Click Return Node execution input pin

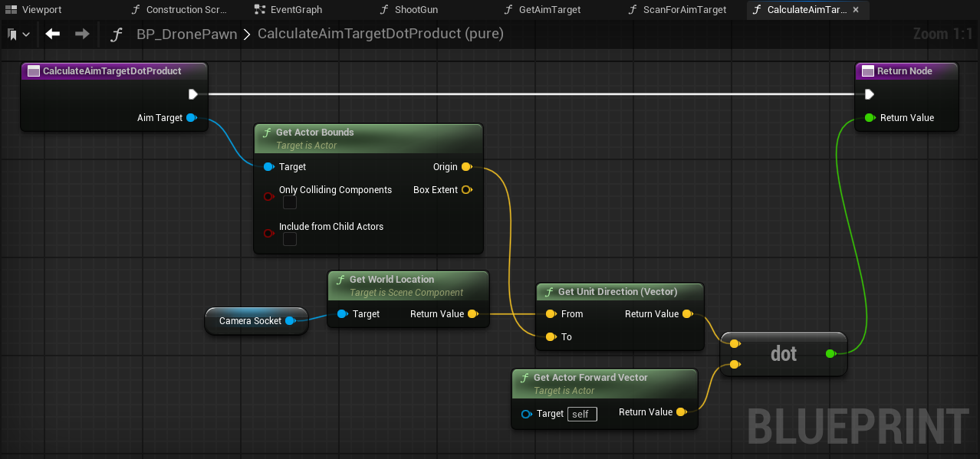(x=869, y=94)
